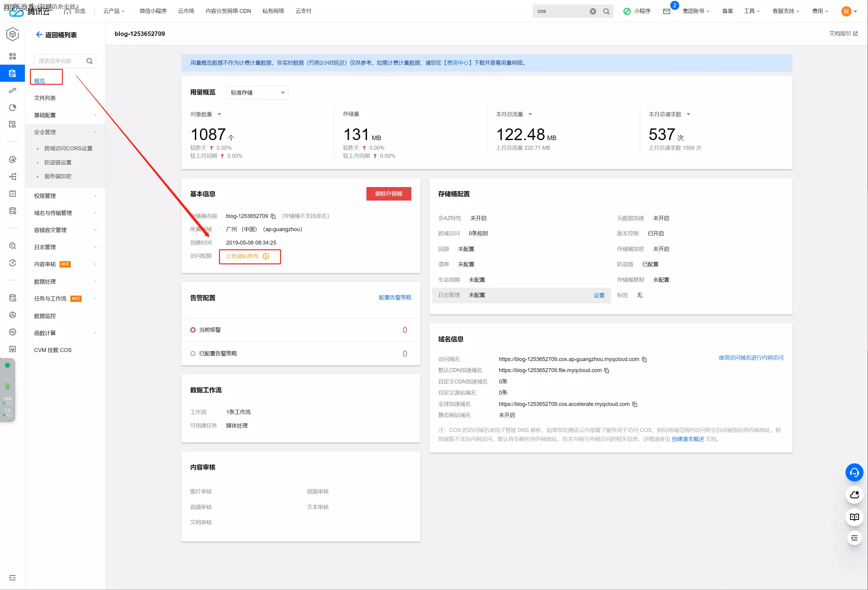Viewport: 868px width, 590px height.
Task: Select the 当前报警 radio indicator
Action: point(193,330)
